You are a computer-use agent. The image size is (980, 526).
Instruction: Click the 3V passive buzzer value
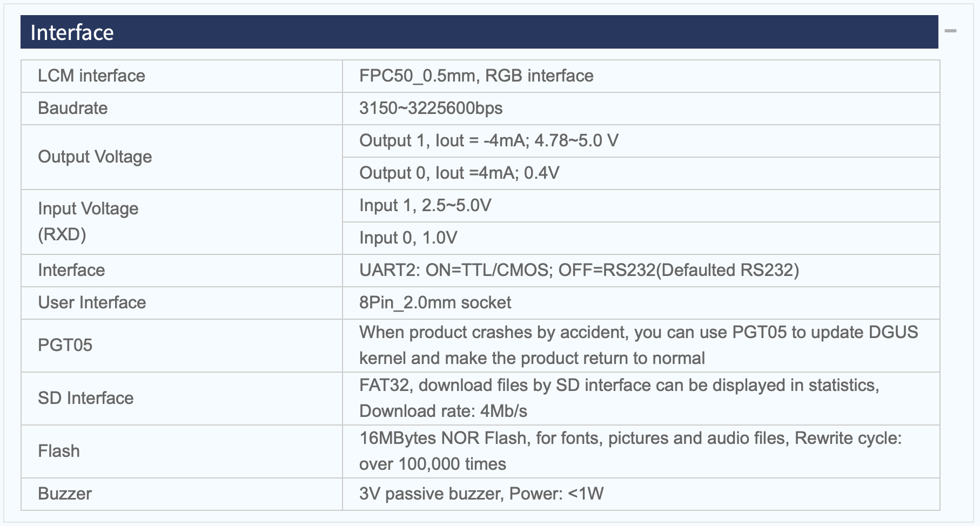coord(481,494)
